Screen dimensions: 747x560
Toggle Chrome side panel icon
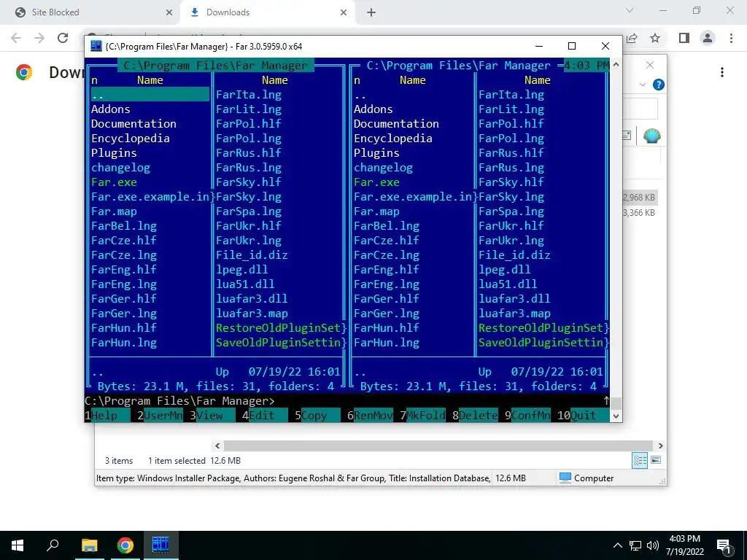click(x=684, y=38)
